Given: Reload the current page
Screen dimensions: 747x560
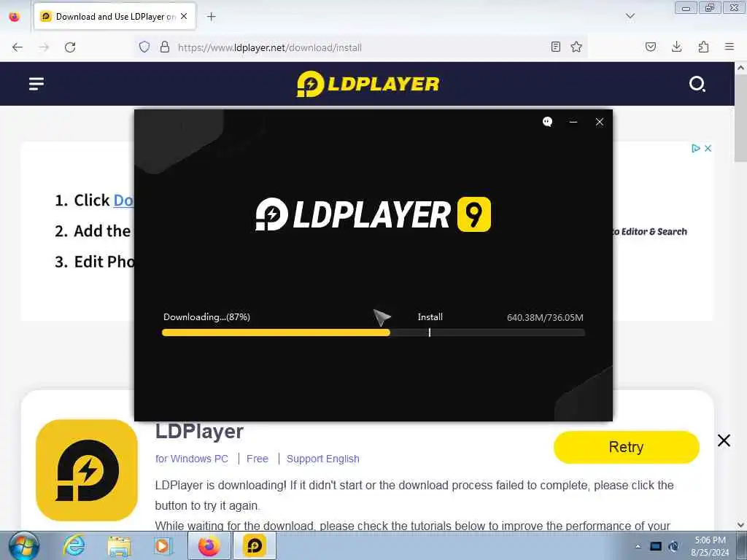Looking at the screenshot, I should click(x=70, y=47).
